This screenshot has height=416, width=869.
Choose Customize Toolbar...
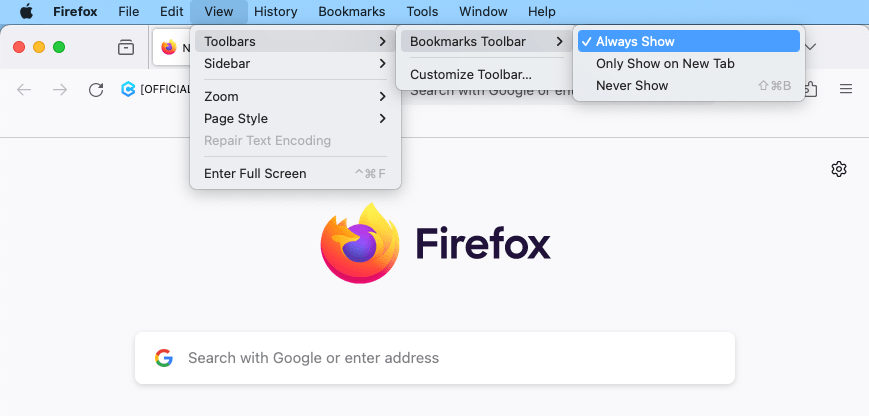(487, 74)
